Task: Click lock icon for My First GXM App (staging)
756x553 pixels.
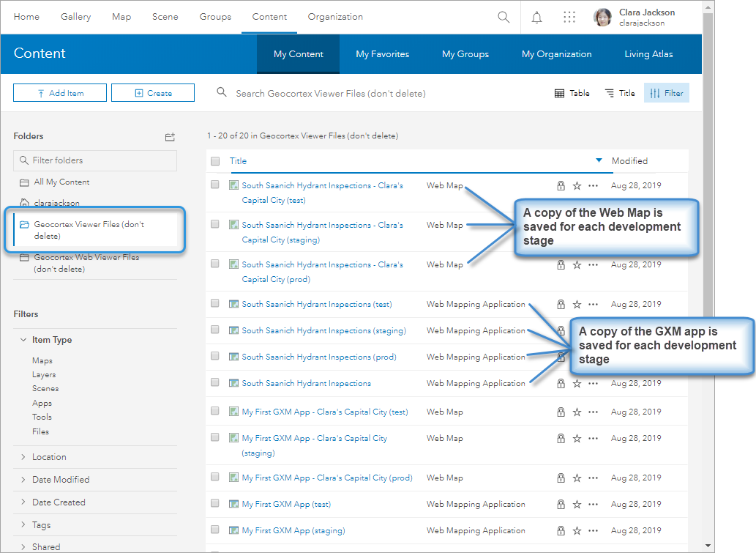Action: point(561,531)
